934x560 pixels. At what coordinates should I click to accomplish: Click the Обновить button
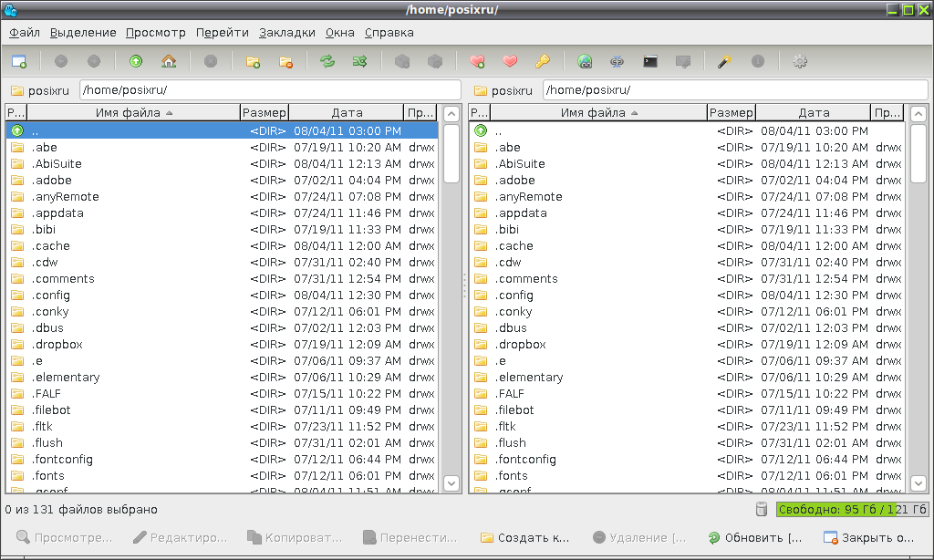pos(754,538)
